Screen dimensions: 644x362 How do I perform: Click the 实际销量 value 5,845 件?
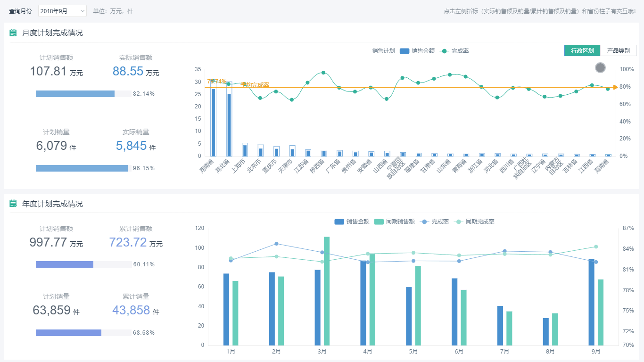point(136,146)
